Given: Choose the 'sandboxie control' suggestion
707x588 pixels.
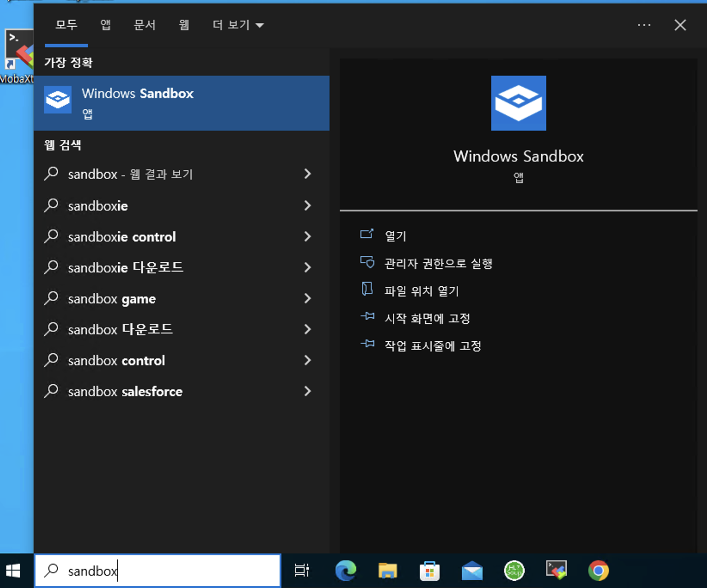Looking at the screenshot, I should pyautogui.click(x=181, y=236).
